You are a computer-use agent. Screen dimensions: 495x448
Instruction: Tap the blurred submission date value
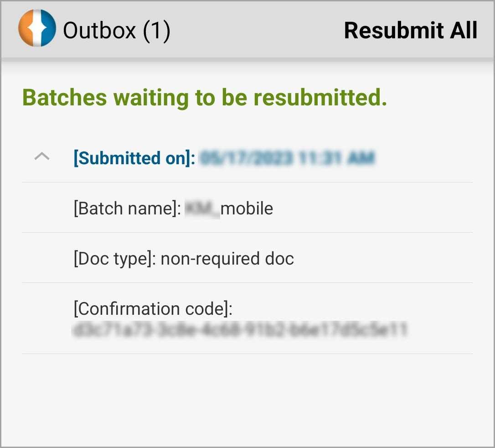[287, 158]
